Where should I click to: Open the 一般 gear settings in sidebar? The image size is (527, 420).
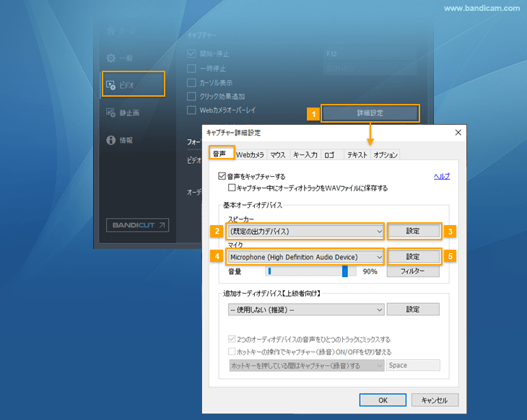tap(120, 58)
